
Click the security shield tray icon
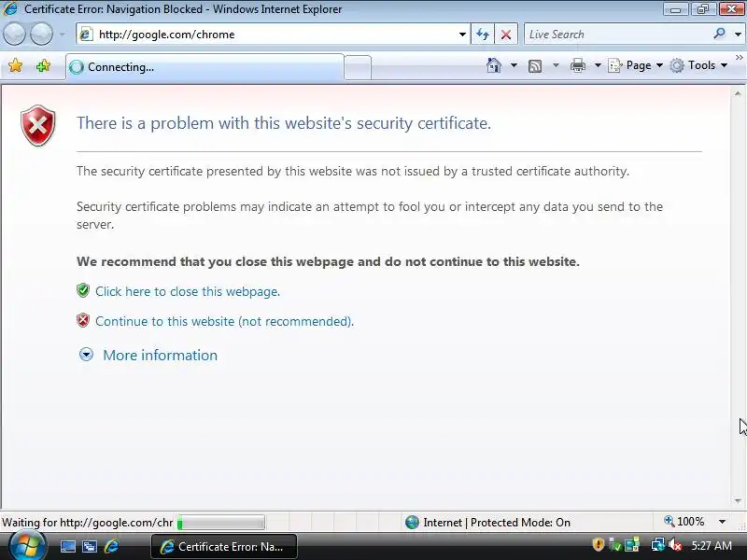(598, 544)
